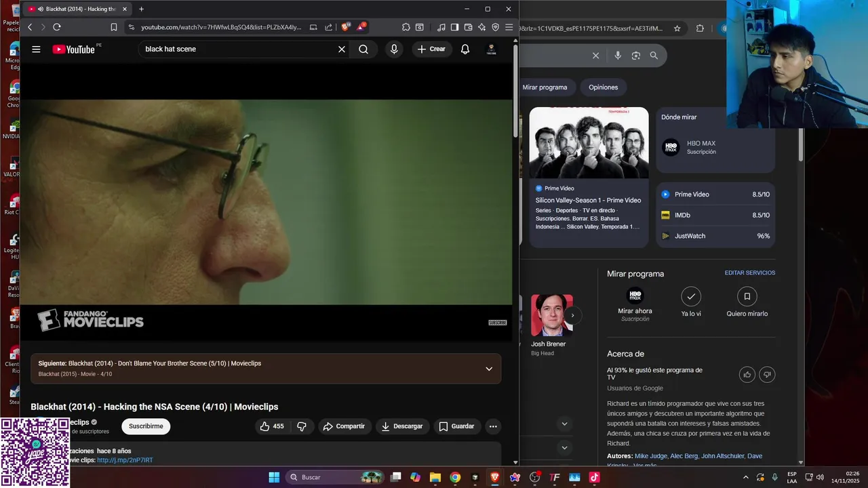
Task: Clear the YouTube search text
Action: click(342, 49)
